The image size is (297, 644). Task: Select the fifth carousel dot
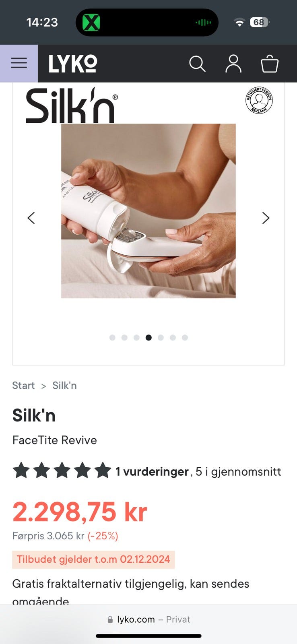pyautogui.click(x=161, y=338)
